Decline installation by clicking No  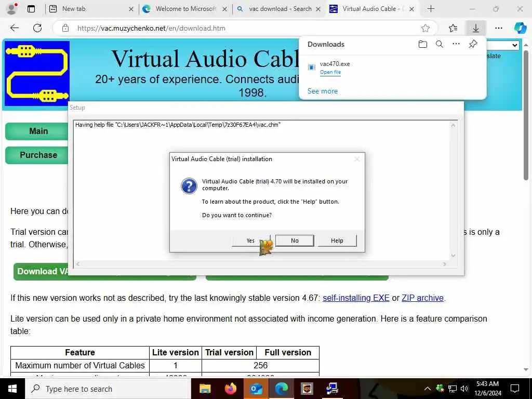click(295, 240)
